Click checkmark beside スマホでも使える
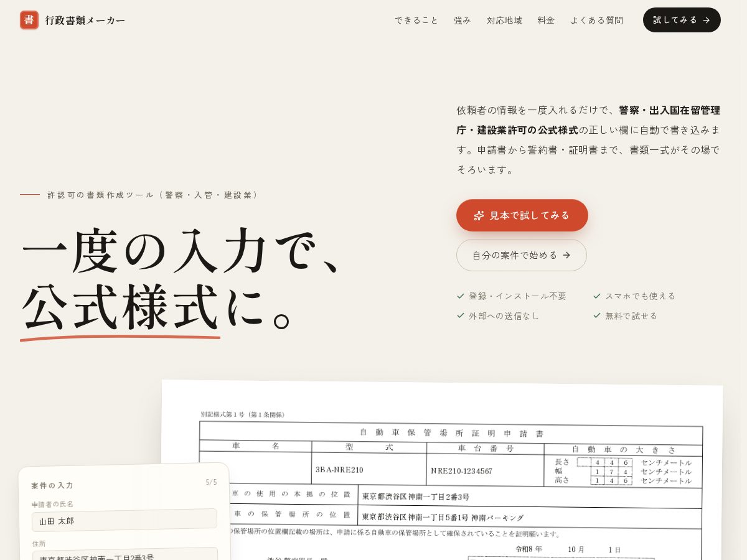The width and height of the screenshot is (747, 560). pos(597,296)
